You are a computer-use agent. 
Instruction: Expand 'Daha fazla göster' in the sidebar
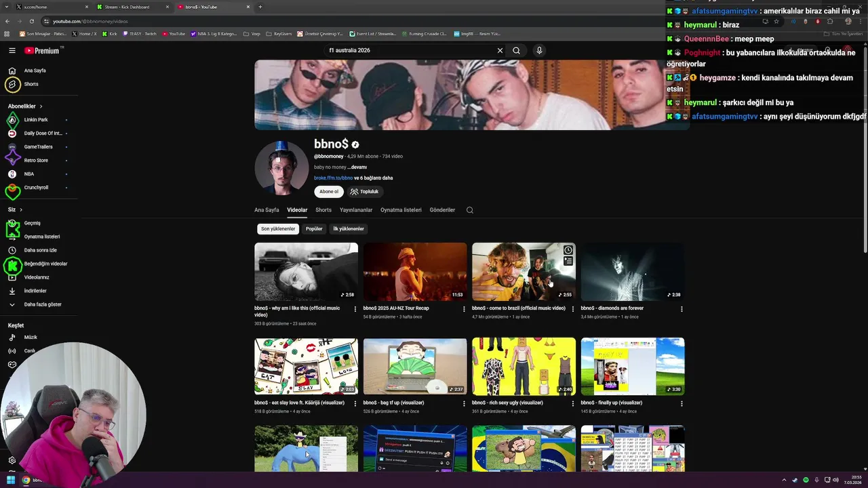[x=42, y=304]
